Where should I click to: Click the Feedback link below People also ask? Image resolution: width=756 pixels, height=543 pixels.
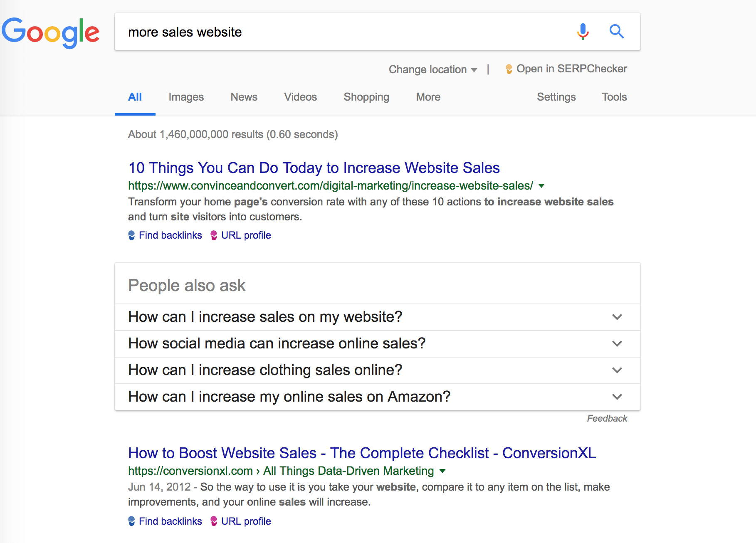607,418
